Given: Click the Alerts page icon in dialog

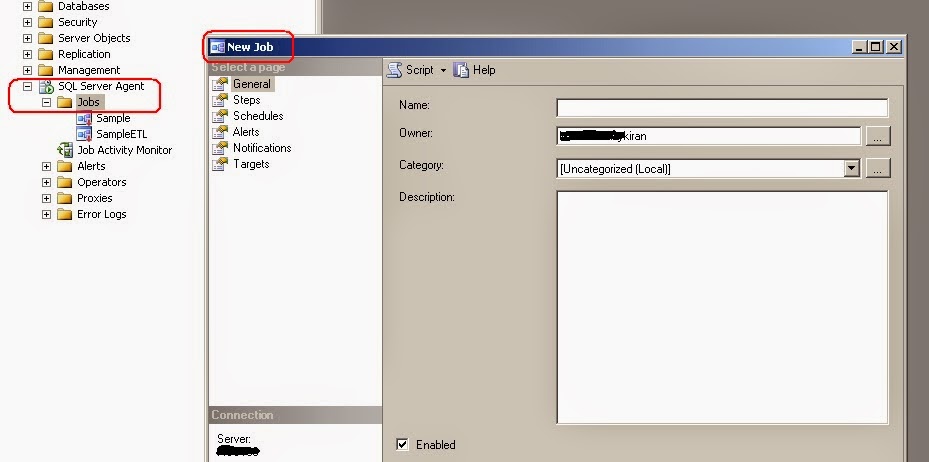Looking at the screenshot, I should coord(220,132).
